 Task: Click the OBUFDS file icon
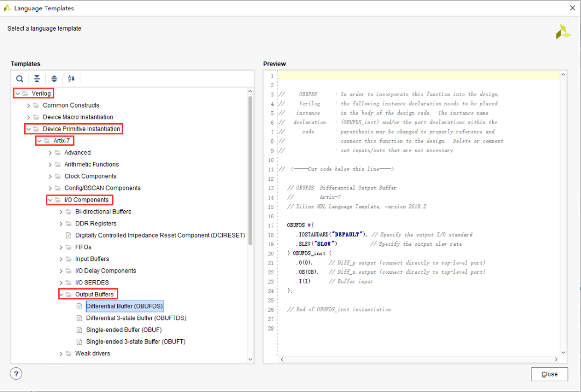pyautogui.click(x=79, y=307)
